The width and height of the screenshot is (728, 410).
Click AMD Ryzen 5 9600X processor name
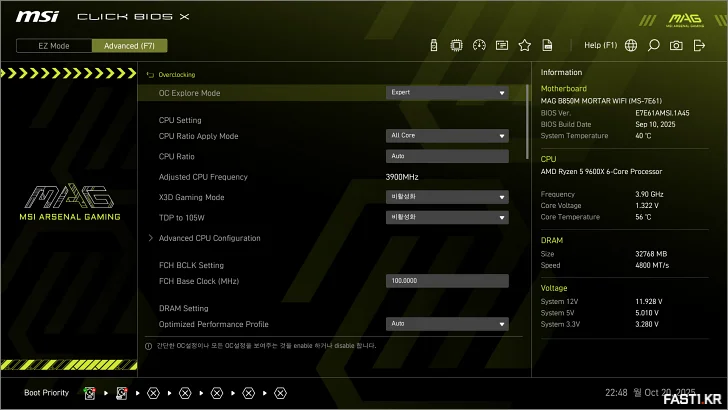[601, 171]
